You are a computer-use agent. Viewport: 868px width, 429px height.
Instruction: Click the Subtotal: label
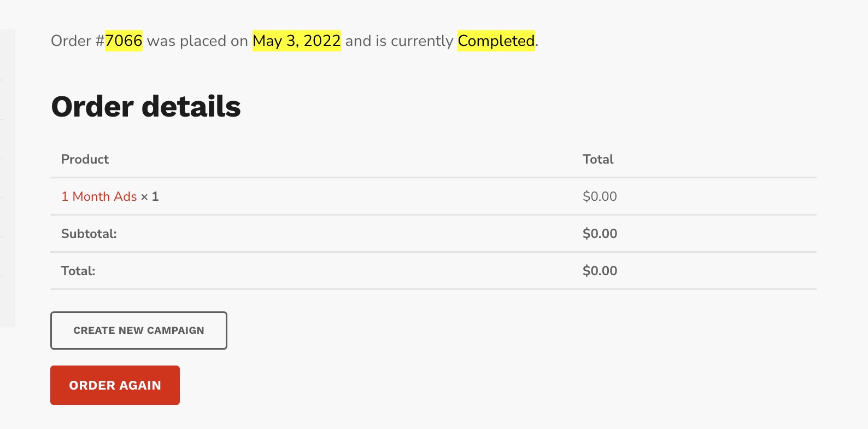(x=89, y=234)
